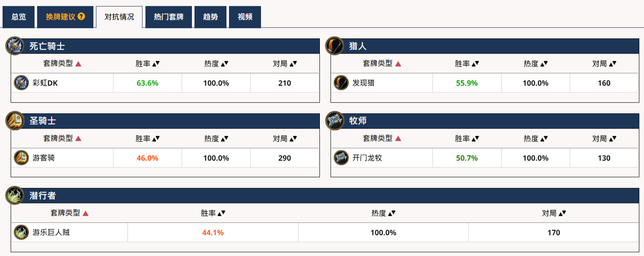
Task: Open the 开门龙牧 deck link
Action: [x=367, y=158]
